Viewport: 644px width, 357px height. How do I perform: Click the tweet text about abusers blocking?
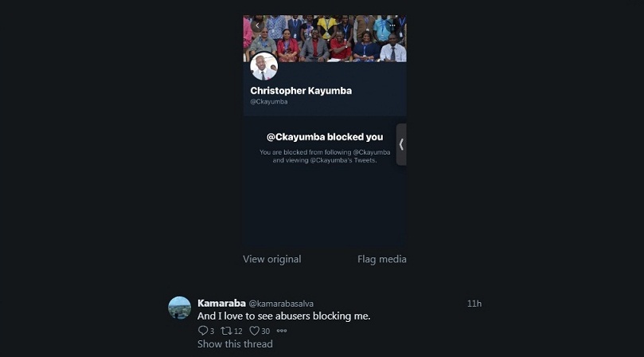284,316
